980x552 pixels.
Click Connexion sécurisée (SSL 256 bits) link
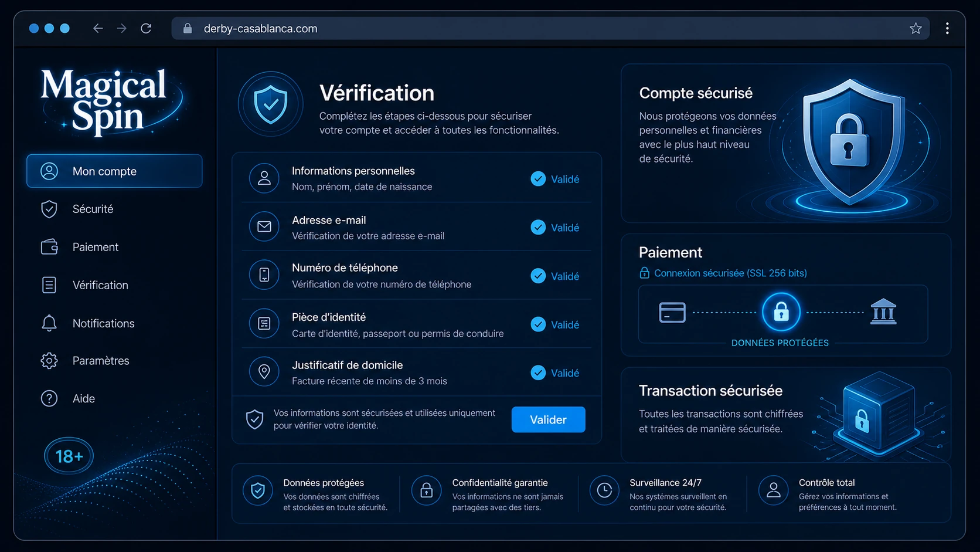click(x=730, y=273)
